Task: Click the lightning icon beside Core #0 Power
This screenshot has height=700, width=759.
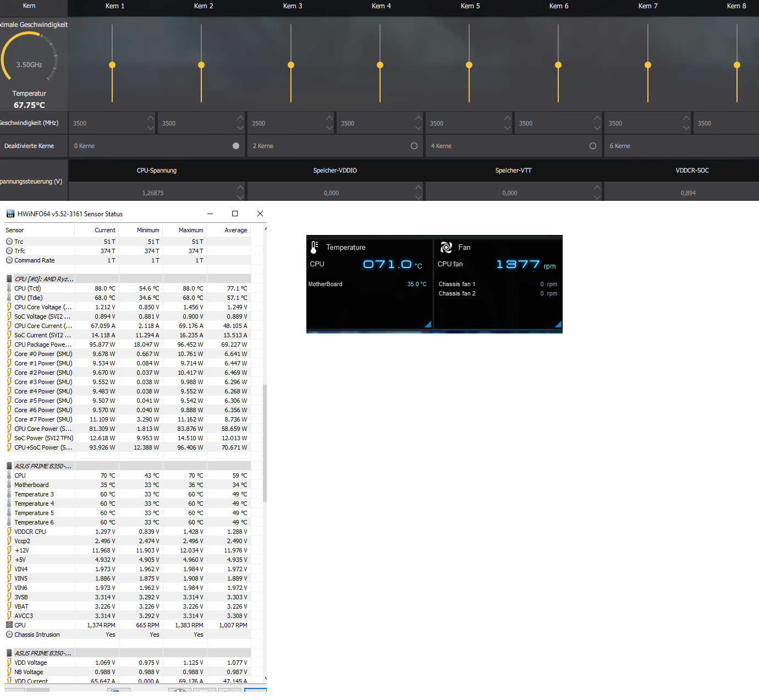Action: (9, 354)
